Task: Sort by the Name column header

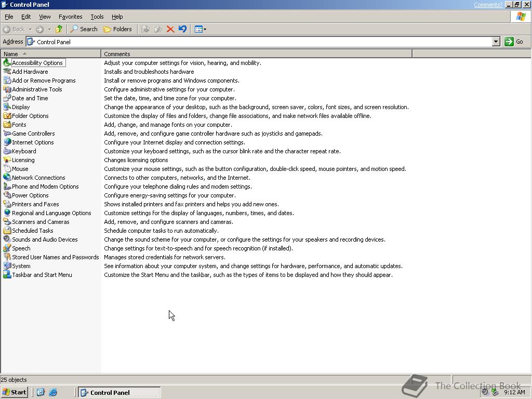Action: 51,54
